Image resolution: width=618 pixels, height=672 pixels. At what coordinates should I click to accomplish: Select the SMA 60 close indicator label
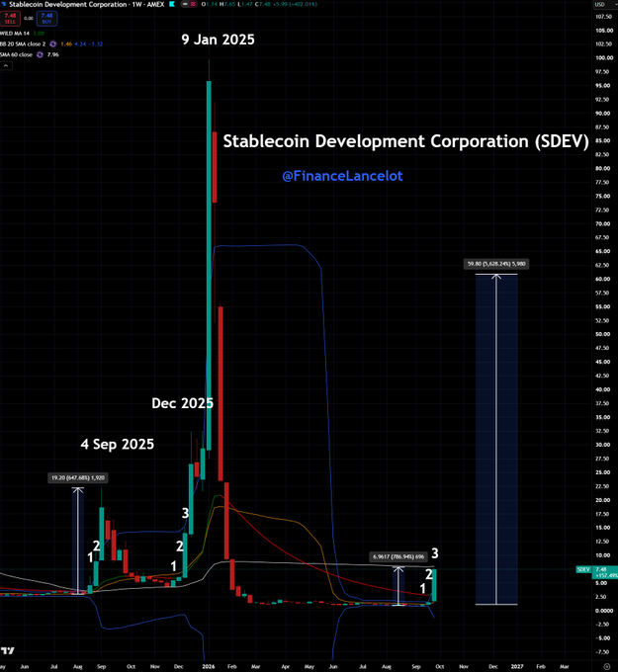(x=16, y=55)
